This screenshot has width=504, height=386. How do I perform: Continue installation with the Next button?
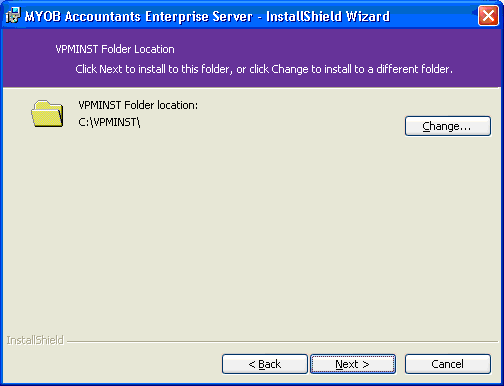coord(353,364)
